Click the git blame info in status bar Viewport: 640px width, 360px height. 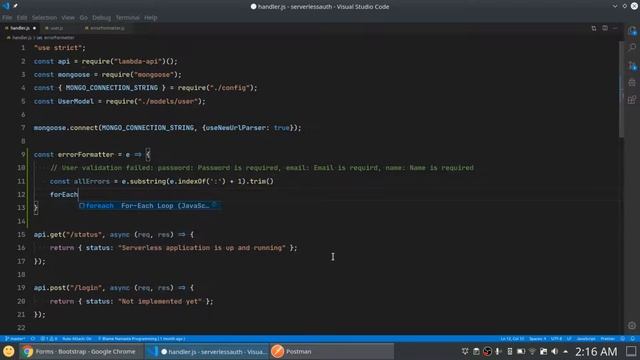[x=141, y=339]
